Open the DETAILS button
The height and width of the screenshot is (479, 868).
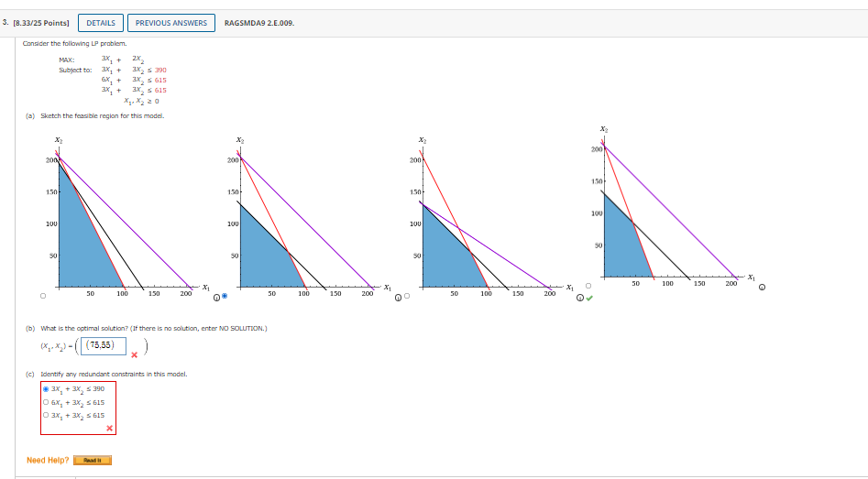click(x=101, y=23)
